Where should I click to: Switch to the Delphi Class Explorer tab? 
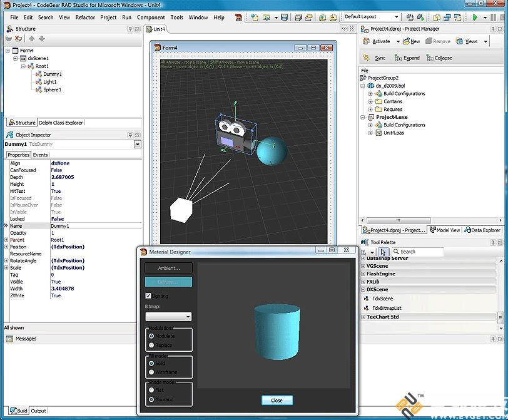point(61,123)
